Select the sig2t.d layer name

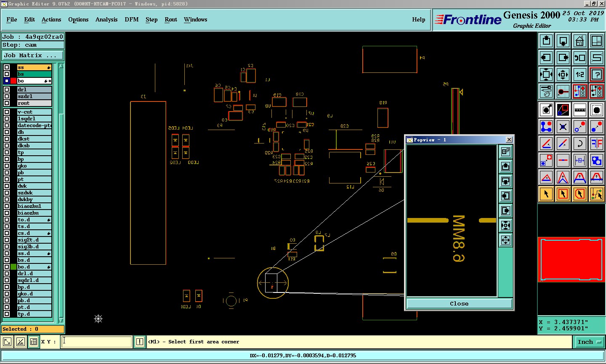click(34, 240)
